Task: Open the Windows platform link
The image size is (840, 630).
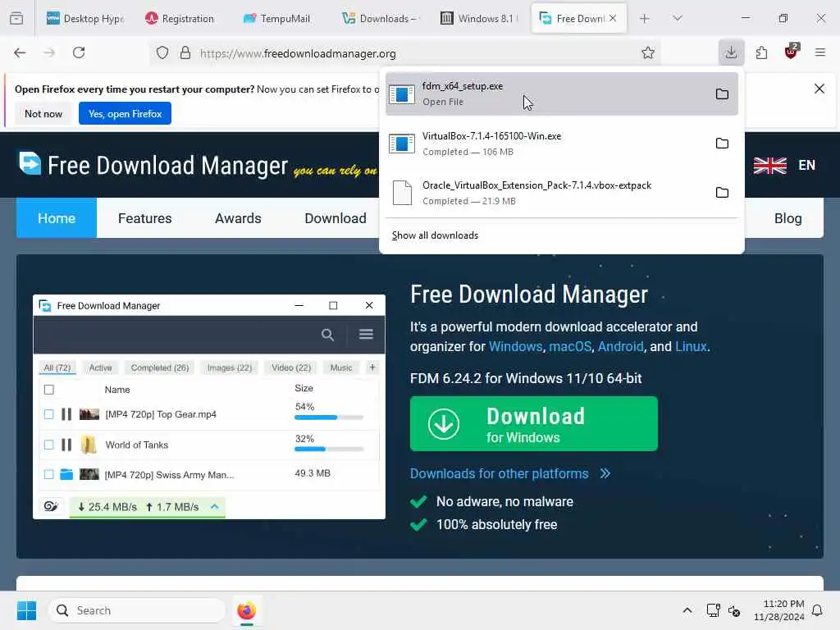Action: click(x=515, y=347)
